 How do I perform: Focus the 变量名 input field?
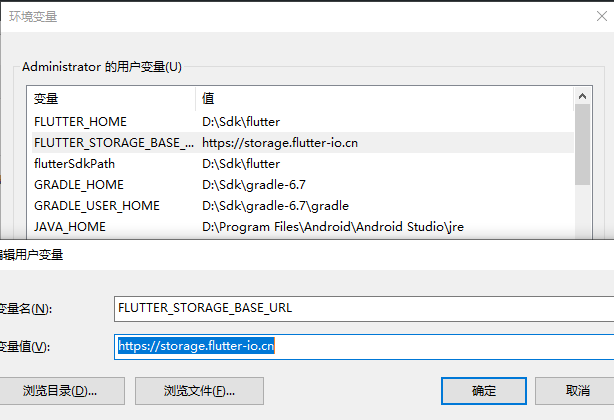364,309
